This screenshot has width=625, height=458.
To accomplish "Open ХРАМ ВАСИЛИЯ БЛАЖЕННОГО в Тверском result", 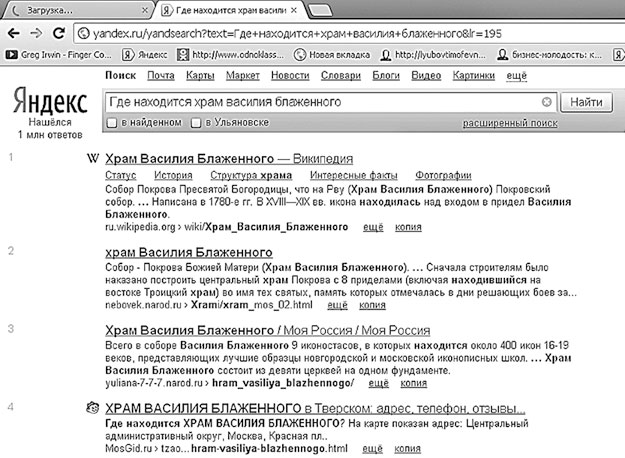I will coord(315,409).
